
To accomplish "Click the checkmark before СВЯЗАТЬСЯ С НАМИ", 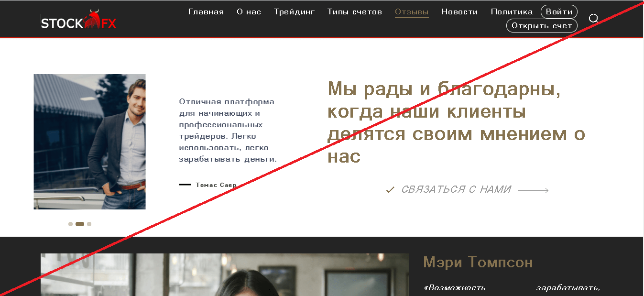I will pos(390,190).
